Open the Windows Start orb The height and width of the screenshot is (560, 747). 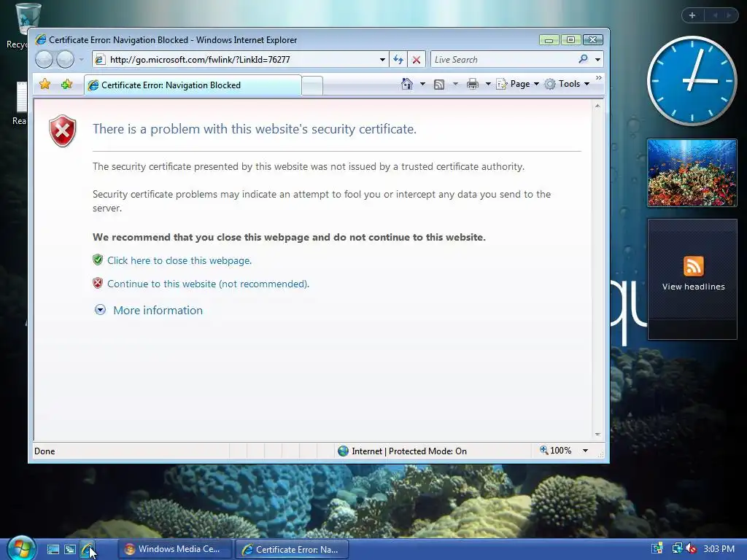[x=21, y=548]
